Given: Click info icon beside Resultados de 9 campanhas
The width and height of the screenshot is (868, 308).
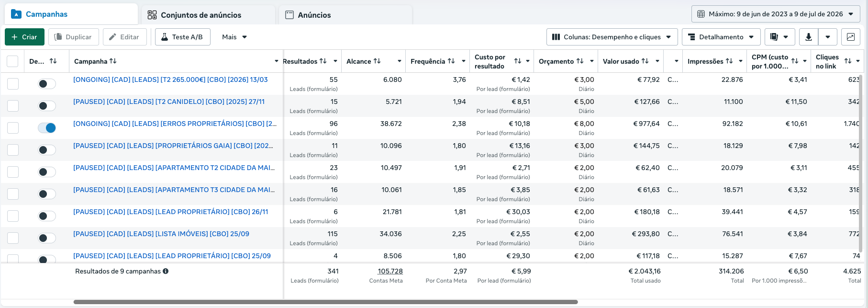Looking at the screenshot, I should point(166,271).
